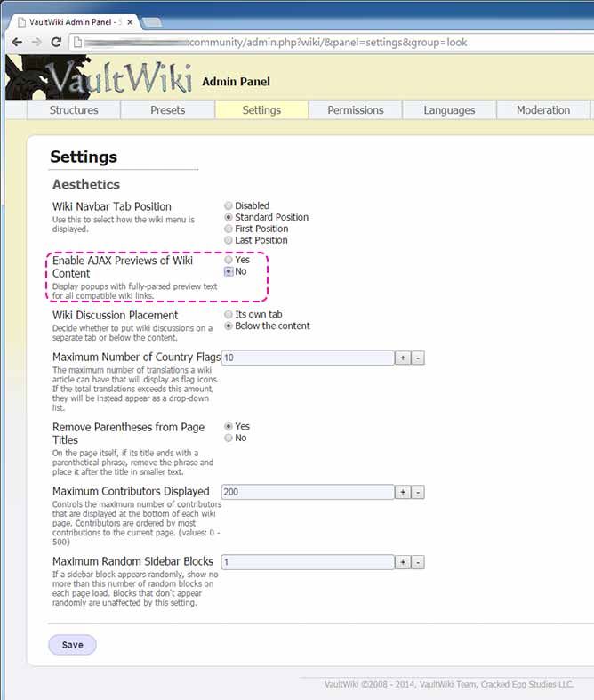
Task: Choose Standard Position for the navbar tab
Action: [x=229, y=217]
